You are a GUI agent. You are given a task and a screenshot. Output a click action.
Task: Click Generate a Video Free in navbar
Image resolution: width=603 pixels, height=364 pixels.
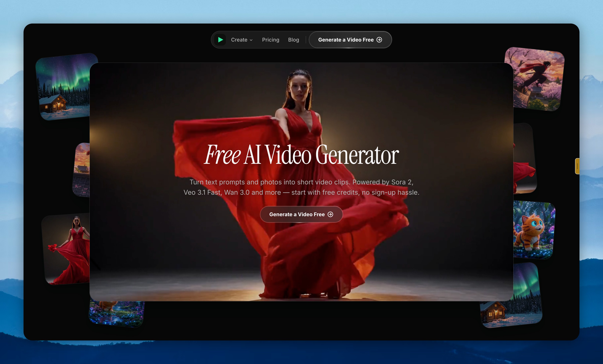[x=350, y=40]
